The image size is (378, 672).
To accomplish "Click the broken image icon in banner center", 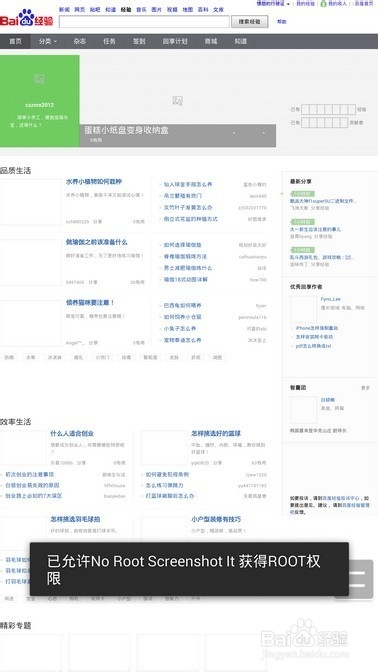I will click(x=178, y=100).
